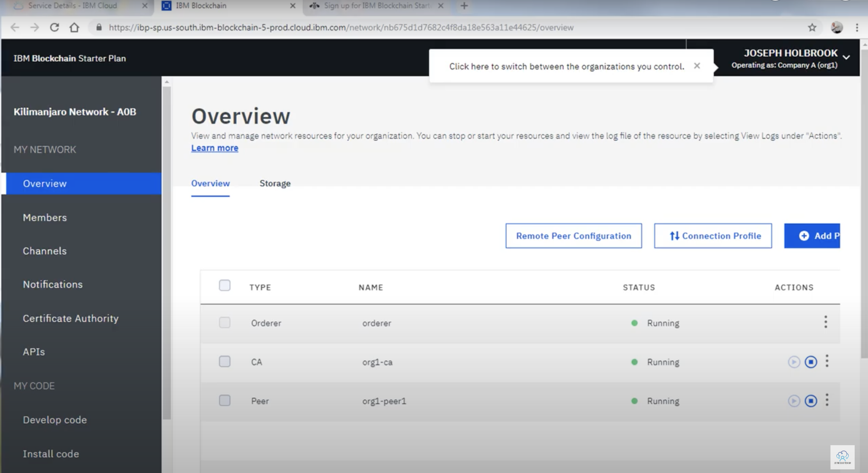
Task: Click the site lock icon in address bar
Action: coord(99,27)
